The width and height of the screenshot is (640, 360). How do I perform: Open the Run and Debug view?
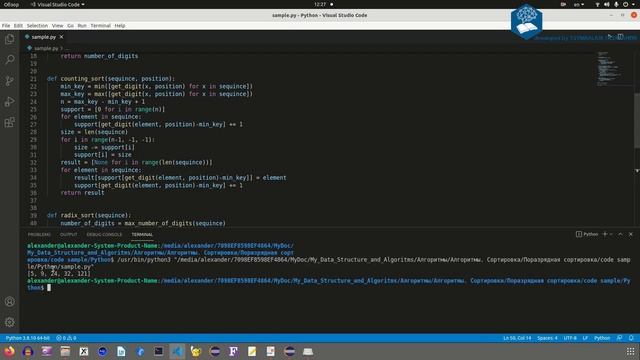[9, 101]
